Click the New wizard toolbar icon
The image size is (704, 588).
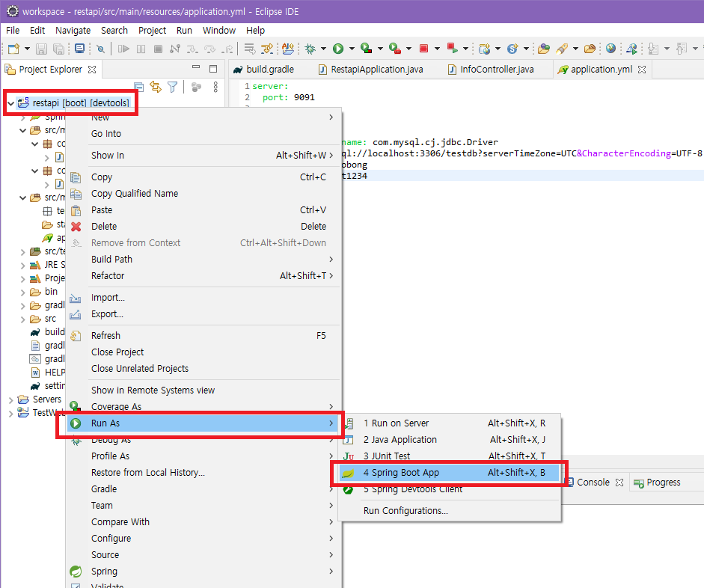pyautogui.click(x=14, y=49)
